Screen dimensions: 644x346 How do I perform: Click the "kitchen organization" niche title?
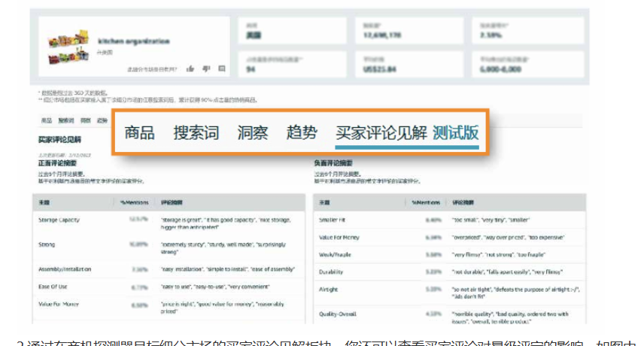pyautogui.click(x=133, y=41)
